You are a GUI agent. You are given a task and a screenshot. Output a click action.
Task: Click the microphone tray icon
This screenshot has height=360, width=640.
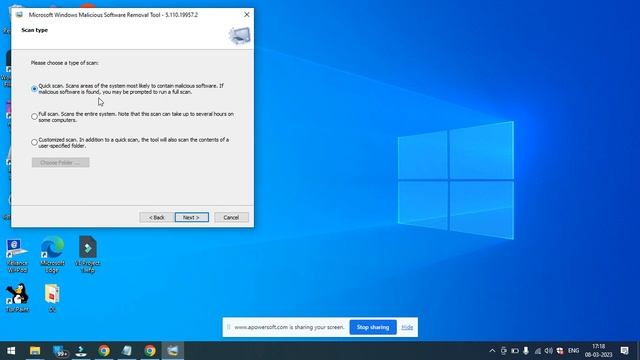526,351
